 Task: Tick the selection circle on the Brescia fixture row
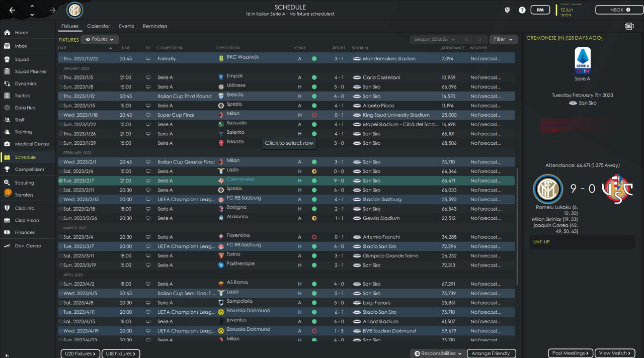(x=61, y=96)
